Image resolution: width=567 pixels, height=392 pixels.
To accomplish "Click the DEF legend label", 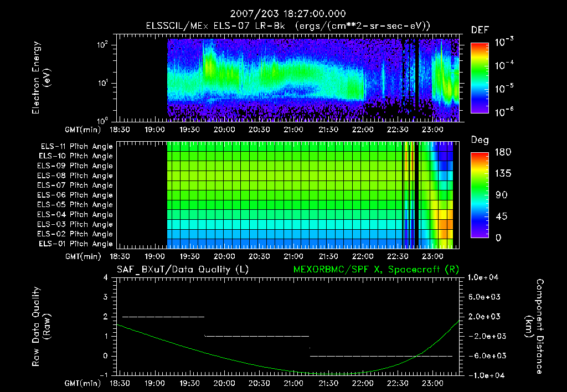I will [x=480, y=30].
